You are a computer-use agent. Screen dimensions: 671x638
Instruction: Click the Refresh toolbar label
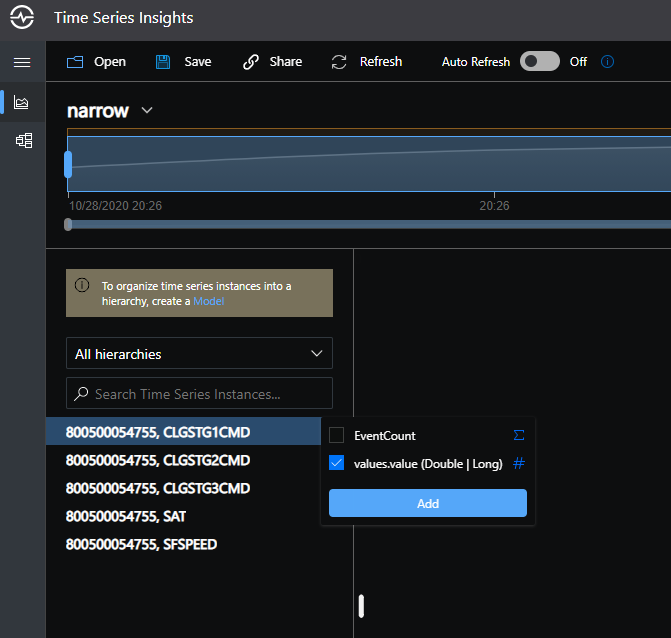(x=381, y=62)
